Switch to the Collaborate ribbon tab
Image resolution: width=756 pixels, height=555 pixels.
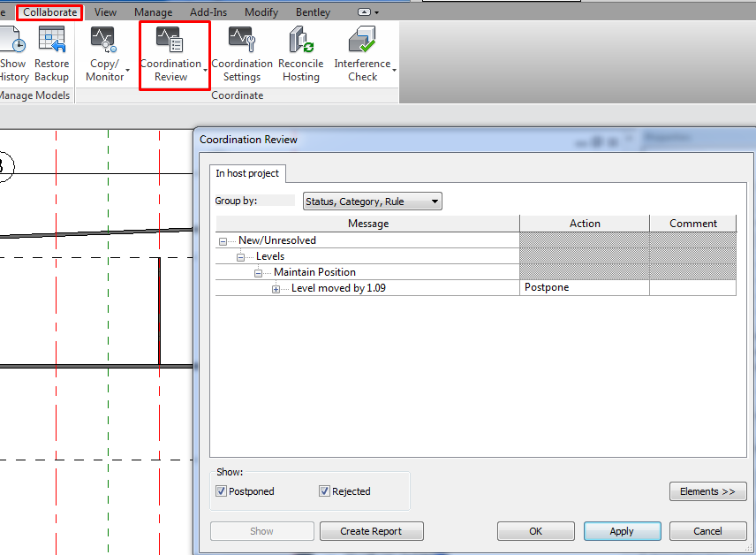pyautogui.click(x=49, y=12)
